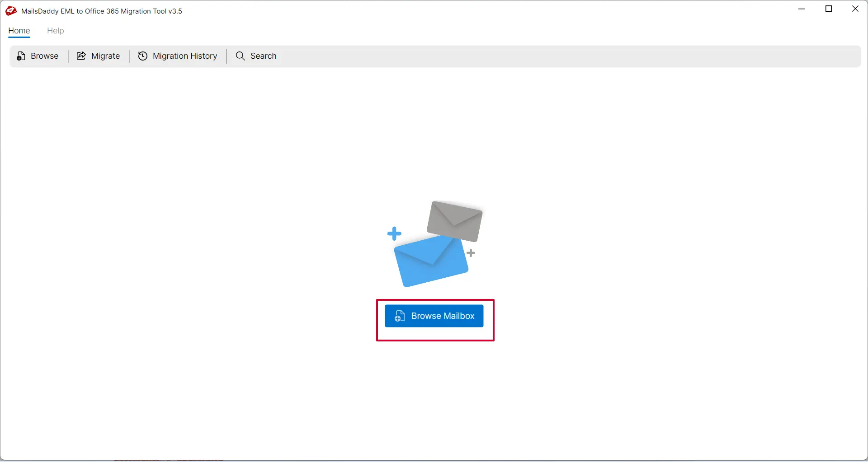Minimize the MailsDaddy window

click(x=802, y=9)
